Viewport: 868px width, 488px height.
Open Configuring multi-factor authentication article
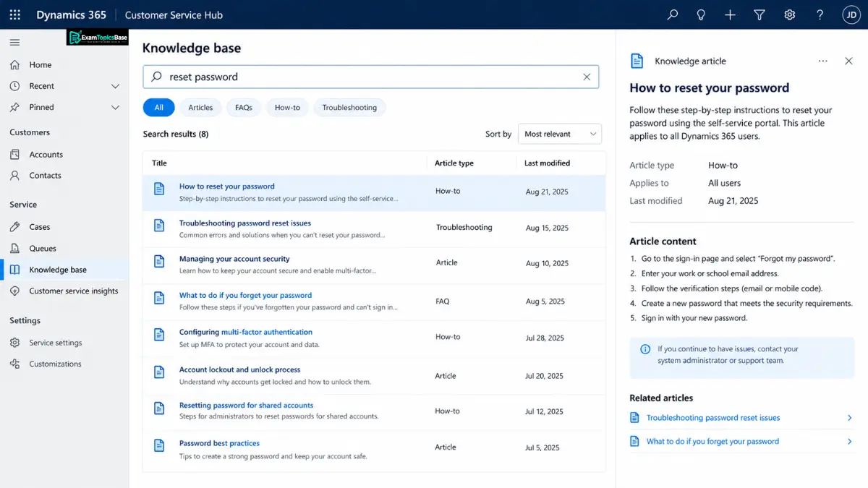(246, 333)
